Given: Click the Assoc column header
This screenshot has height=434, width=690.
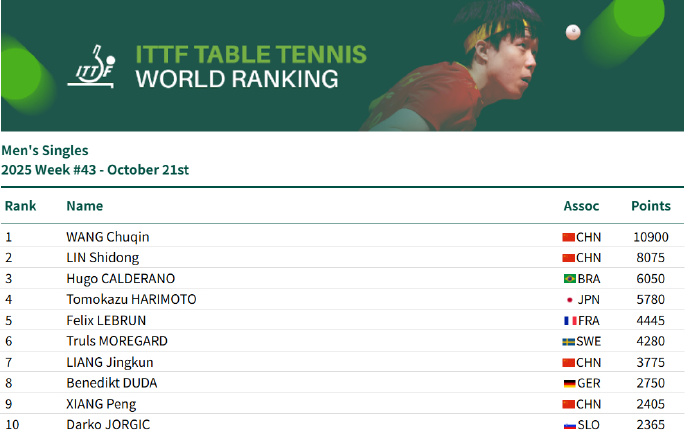Looking at the screenshot, I should click(581, 206).
